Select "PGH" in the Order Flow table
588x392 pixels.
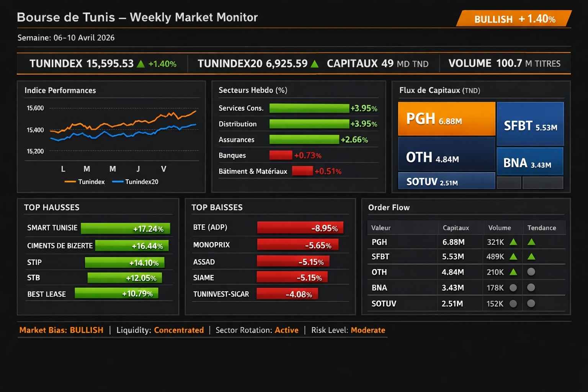[x=379, y=242]
